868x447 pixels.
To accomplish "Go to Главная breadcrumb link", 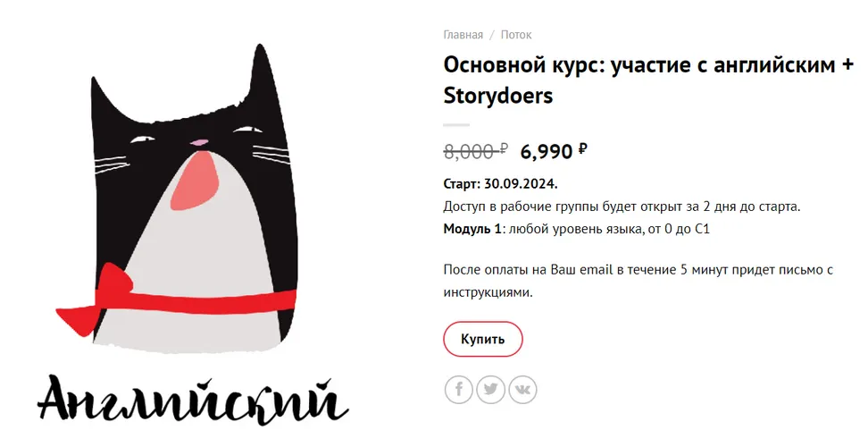I will [x=463, y=35].
